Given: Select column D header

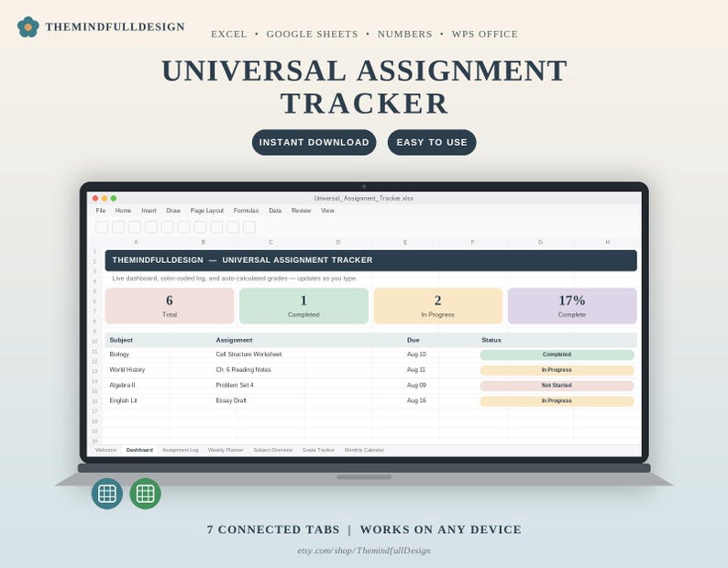Looking at the screenshot, I should pos(338,242).
